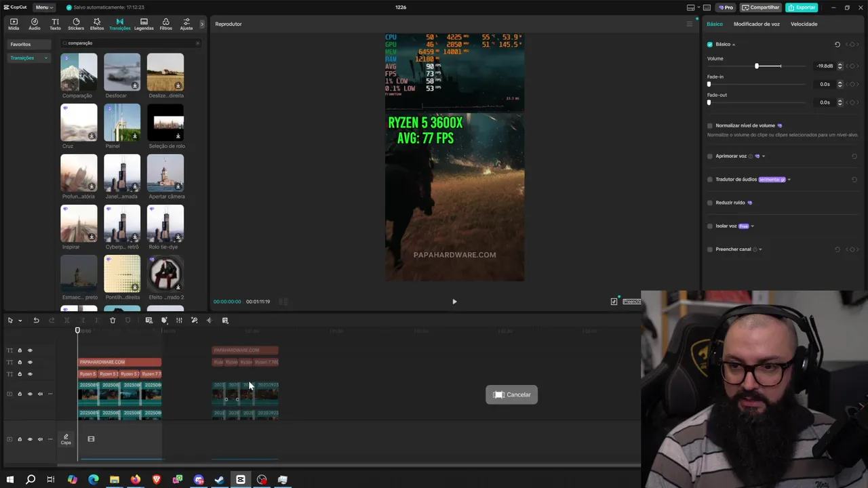Hide the PAPAHARDWARE.COM text track

click(30, 362)
